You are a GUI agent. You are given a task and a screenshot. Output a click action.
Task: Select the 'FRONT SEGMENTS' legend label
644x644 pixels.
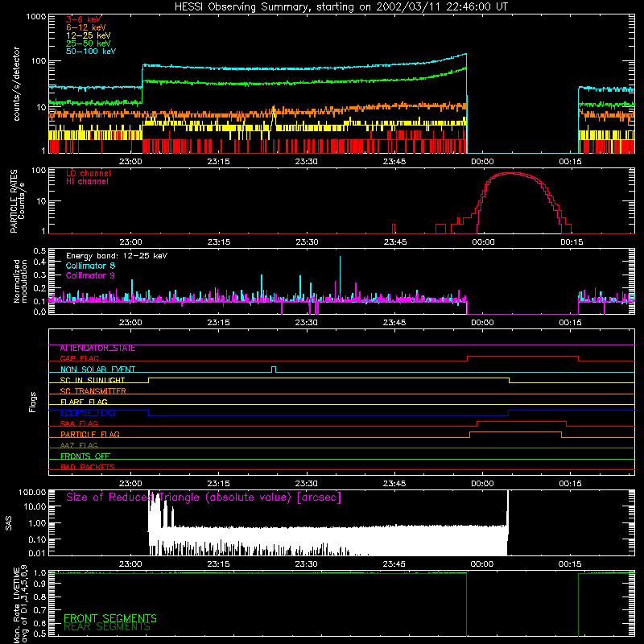[x=110, y=618]
